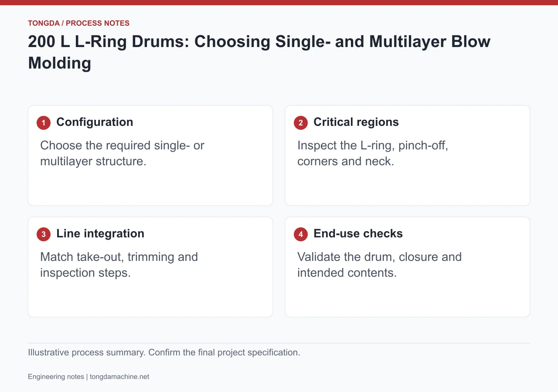Click the red number 4 badge
This screenshot has width=558, height=392.
301,234
